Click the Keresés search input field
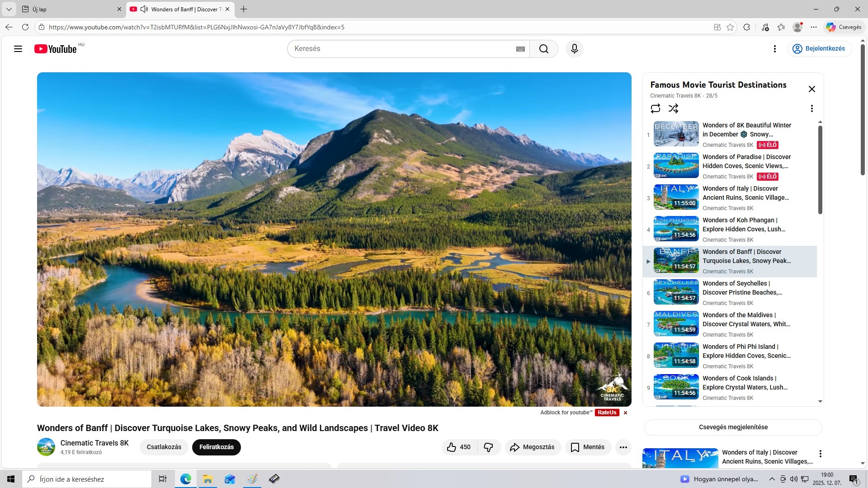The height and width of the screenshot is (488, 868). coord(402,49)
